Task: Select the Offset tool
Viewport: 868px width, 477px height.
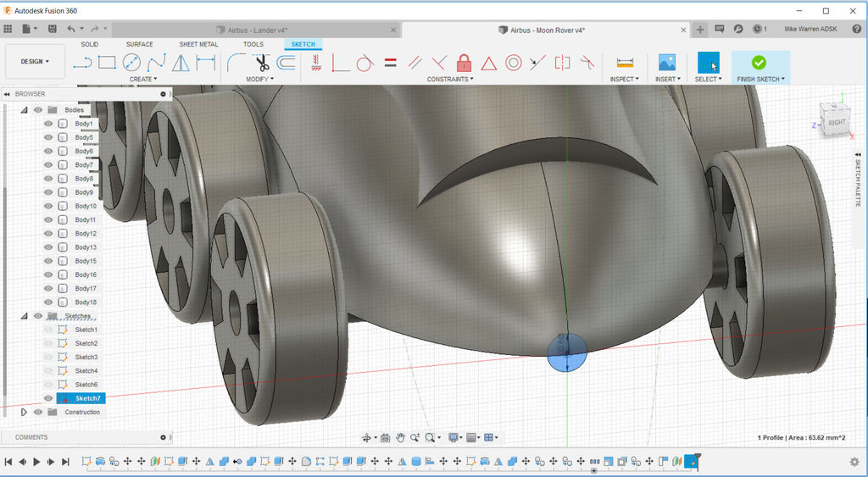Action: (287, 63)
